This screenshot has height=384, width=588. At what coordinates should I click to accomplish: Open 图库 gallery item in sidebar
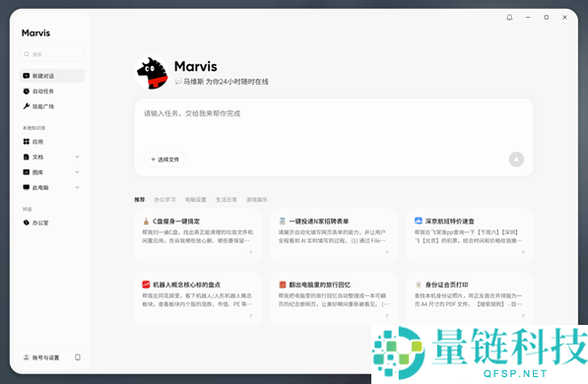[x=52, y=172]
